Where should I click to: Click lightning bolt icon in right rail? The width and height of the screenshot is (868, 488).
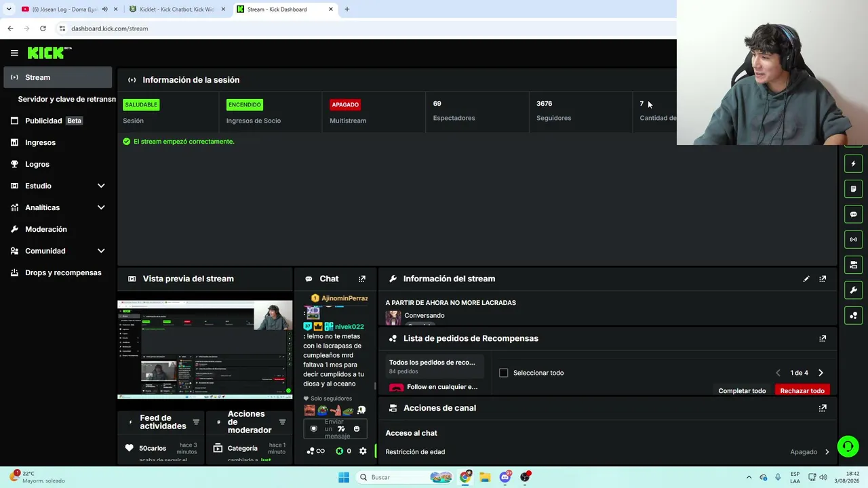[854, 163]
